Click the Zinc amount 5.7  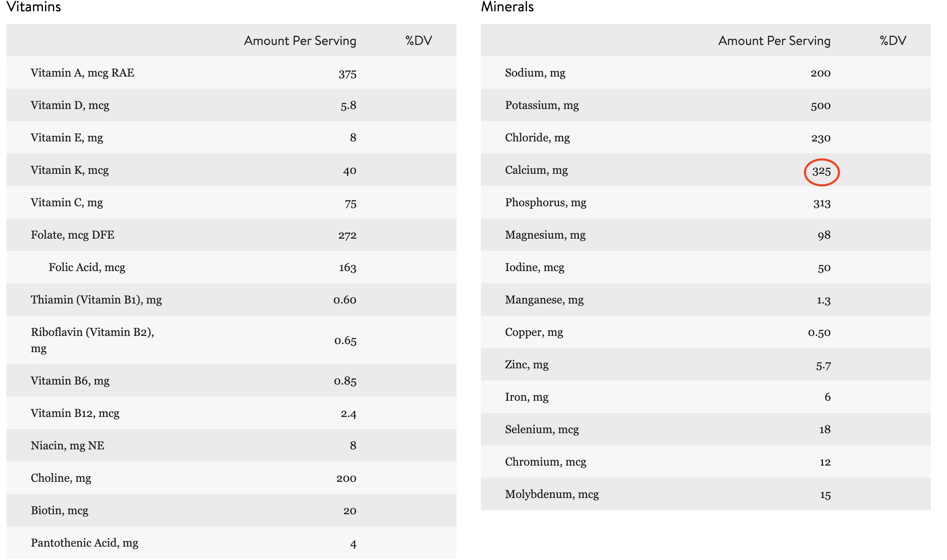tap(823, 366)
